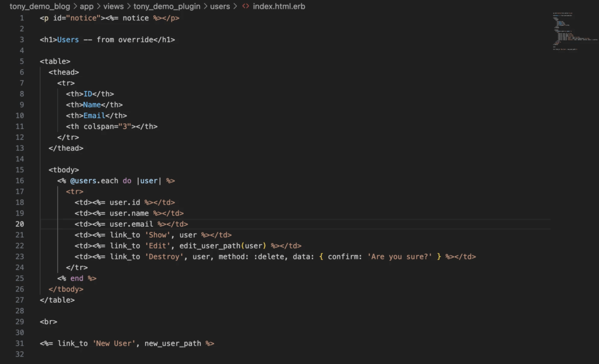Place cursor on 'Are you sure?' string
Viewport: 599px width, 364px height.
coord(400,256)
